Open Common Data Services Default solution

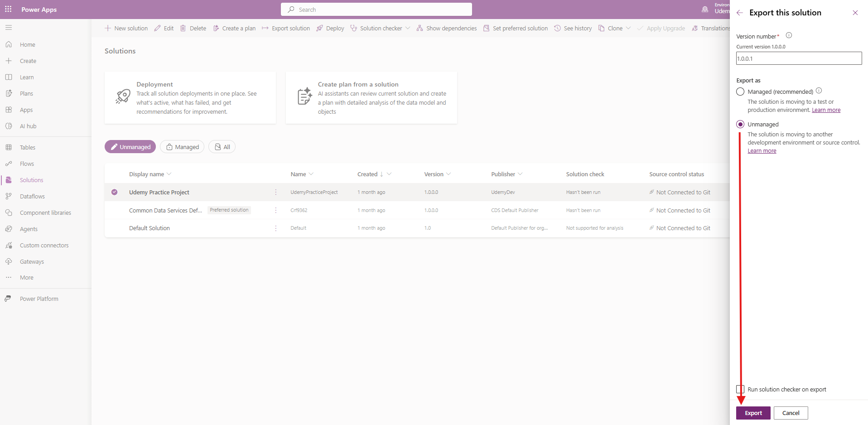click(165, 210)
